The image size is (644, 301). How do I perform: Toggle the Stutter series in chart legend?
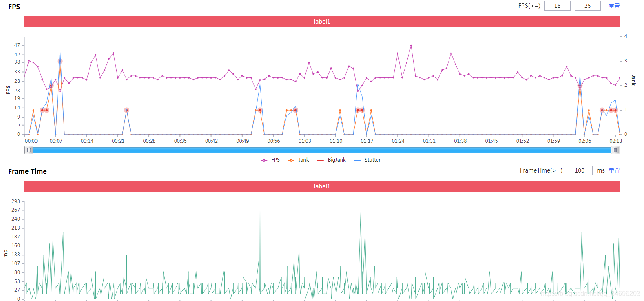coord(367,160)
